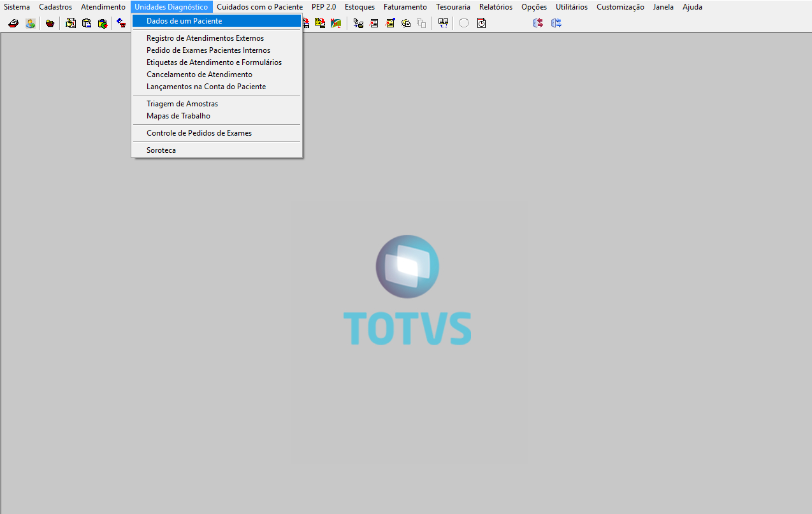Open Etiquetas de Atendimento e Formulários
The height and width of the screenshot is (514, 812).
coord(216,62)
